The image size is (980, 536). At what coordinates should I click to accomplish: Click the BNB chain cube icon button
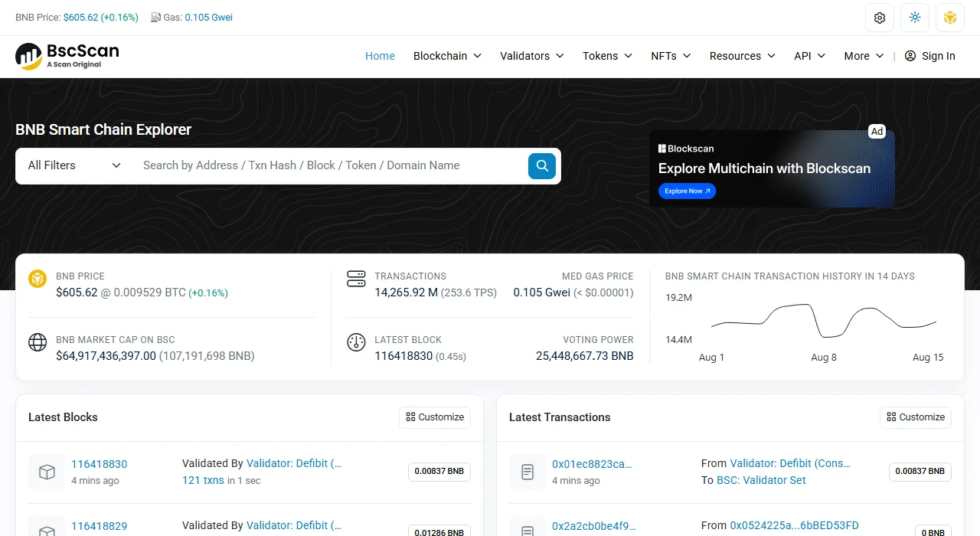(950, 18)
